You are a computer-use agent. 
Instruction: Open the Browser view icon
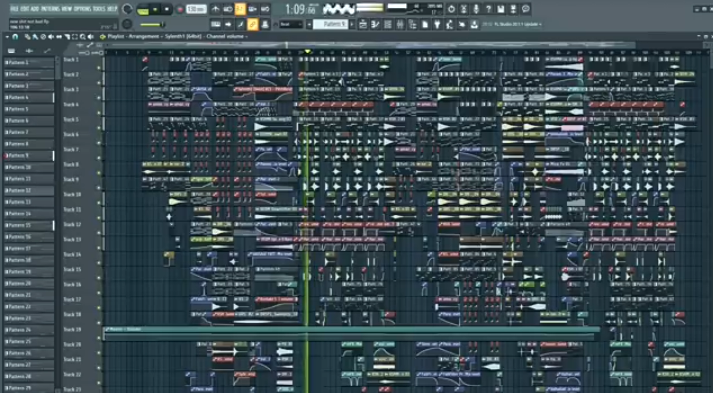(x=412, y=24)
